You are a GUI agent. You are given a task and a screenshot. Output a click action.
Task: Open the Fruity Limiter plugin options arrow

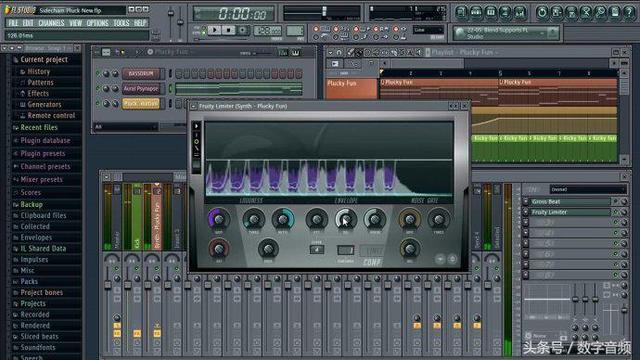pos(193,106)
